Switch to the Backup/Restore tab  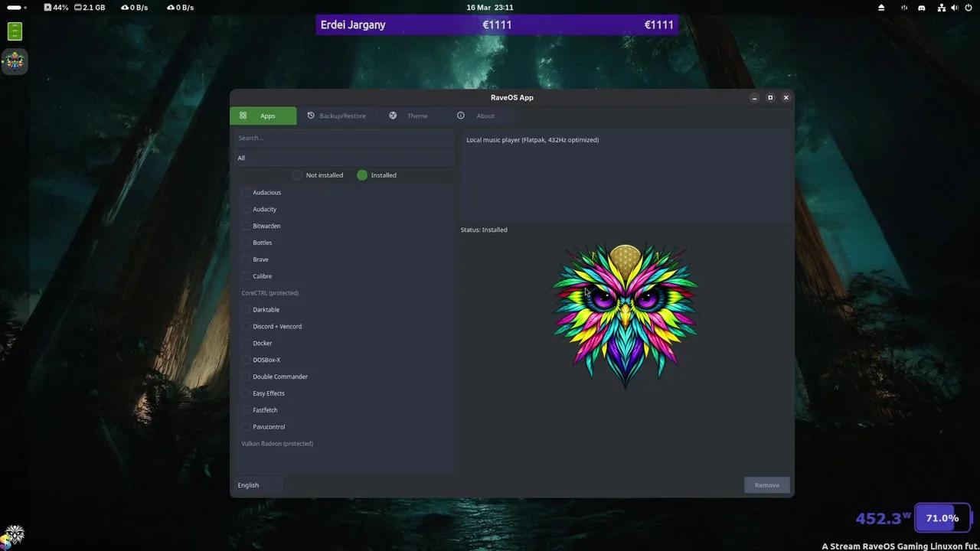click(336, 116)
